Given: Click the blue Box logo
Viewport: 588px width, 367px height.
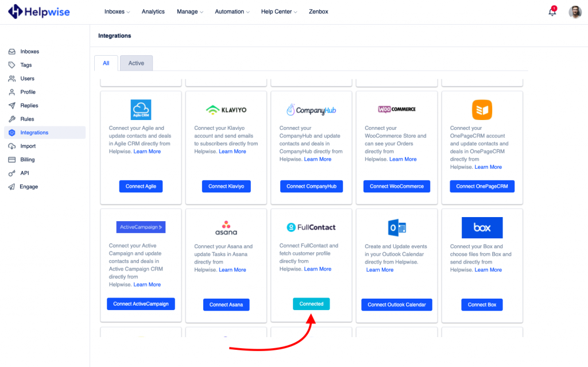Looking at the screenshot, I should click(x=482, y=227).
